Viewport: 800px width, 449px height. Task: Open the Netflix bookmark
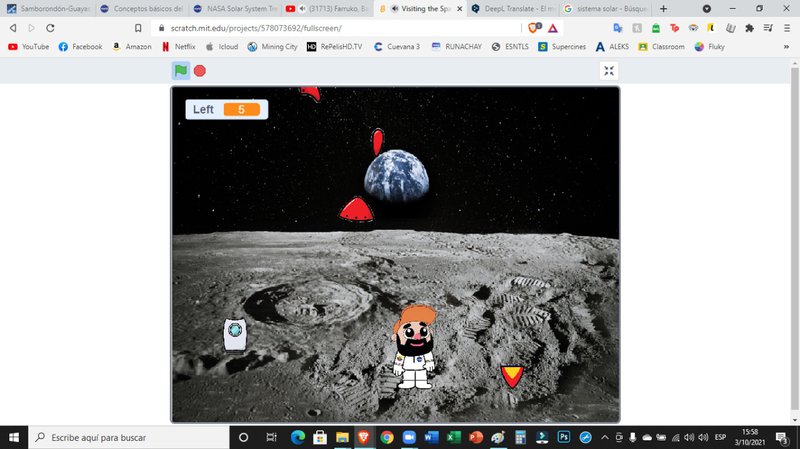tap(179, 46)
